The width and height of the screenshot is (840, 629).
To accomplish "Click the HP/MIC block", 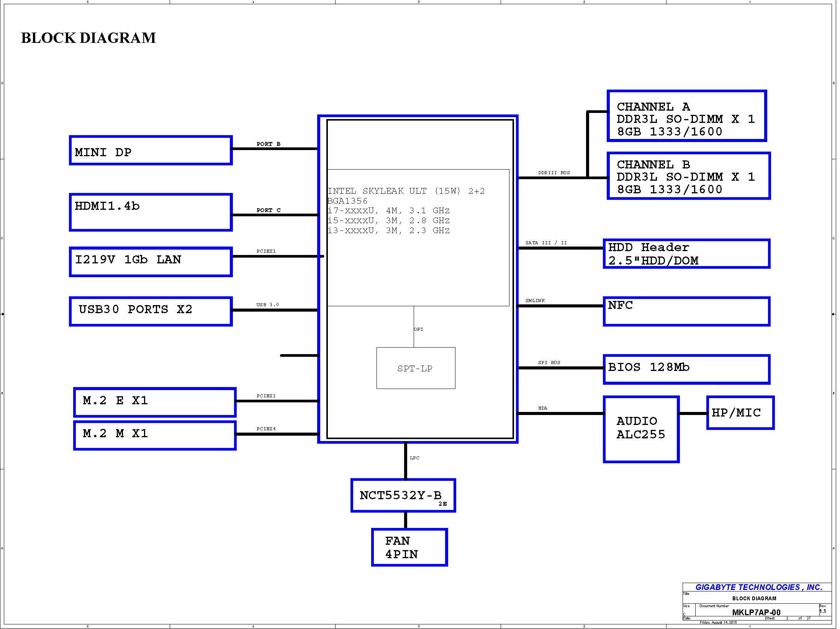I will pos(740,413).
